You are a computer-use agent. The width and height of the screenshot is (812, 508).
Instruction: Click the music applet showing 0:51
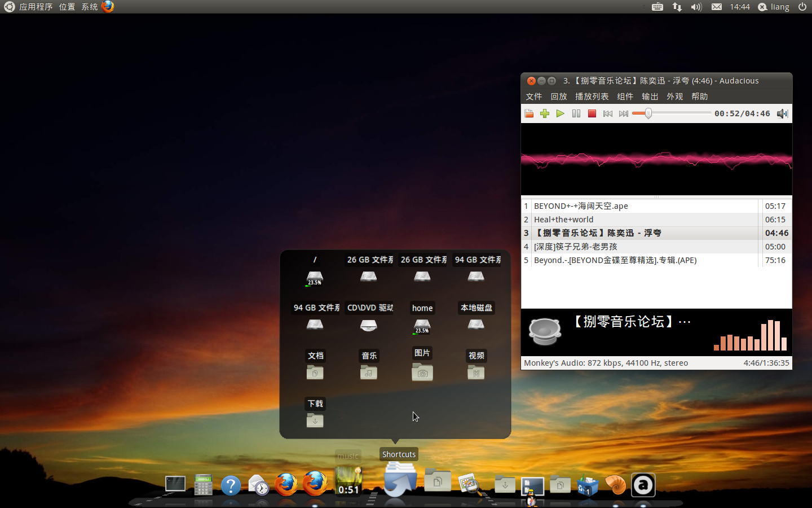pos(348,481)
